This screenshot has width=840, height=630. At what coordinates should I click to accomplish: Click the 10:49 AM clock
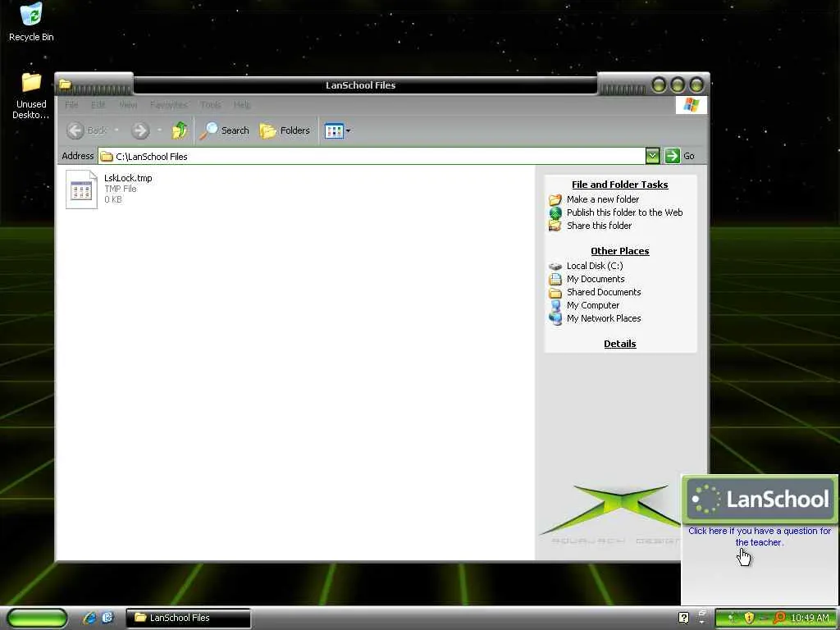[810, 618]
